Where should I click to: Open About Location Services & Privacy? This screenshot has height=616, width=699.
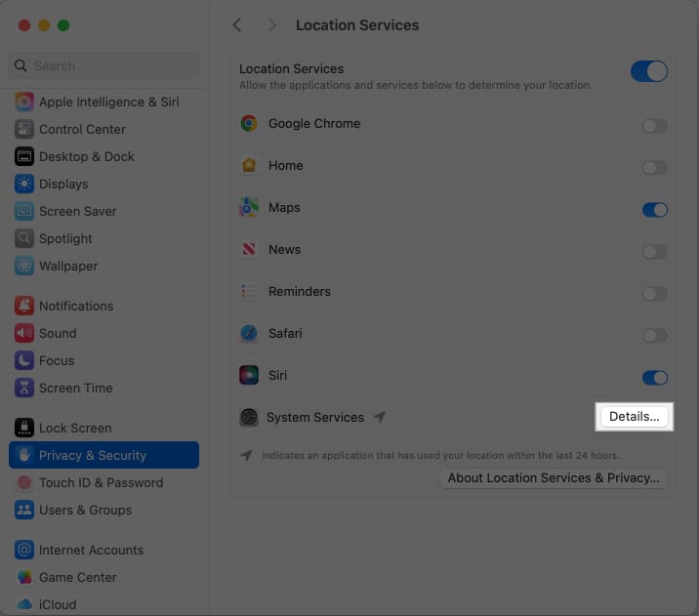click(x=554, y=477)
